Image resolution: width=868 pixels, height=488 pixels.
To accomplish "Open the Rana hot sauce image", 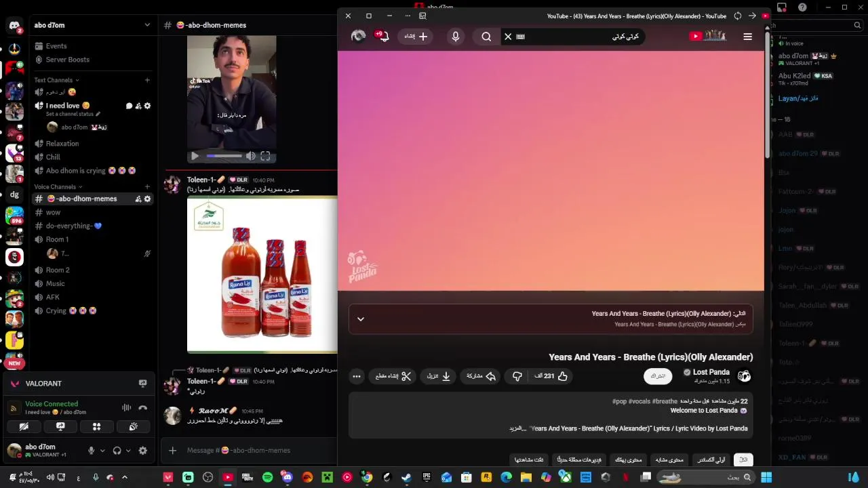I will (x=262, y=274).
